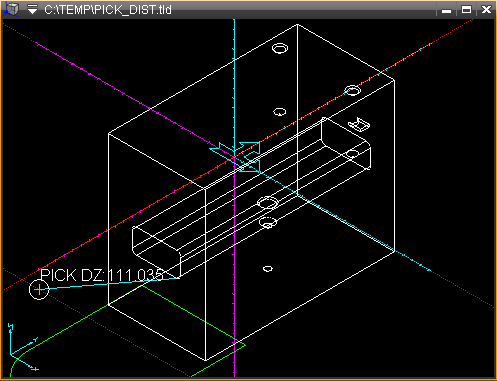The image size is (497, 381).
Task: Click the C:\TEMP\PICK_DIST.tld title text
Action: pyautogui.click(x=108, y=10)
